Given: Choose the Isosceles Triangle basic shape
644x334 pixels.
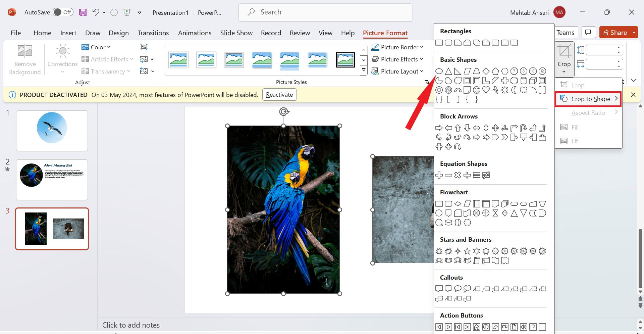Looking at the screenshot, I should coord(448,71).
